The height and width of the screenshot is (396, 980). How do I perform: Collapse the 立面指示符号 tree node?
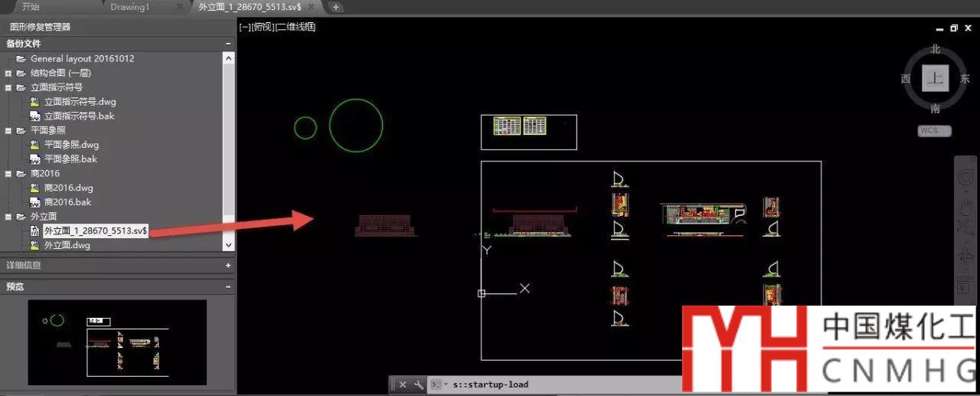8,87
